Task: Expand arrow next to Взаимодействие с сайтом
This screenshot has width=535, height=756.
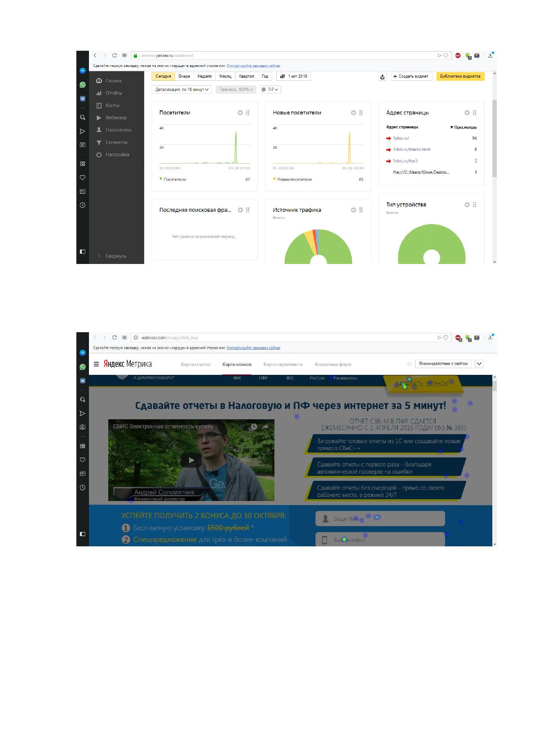Action: (479, 364)
